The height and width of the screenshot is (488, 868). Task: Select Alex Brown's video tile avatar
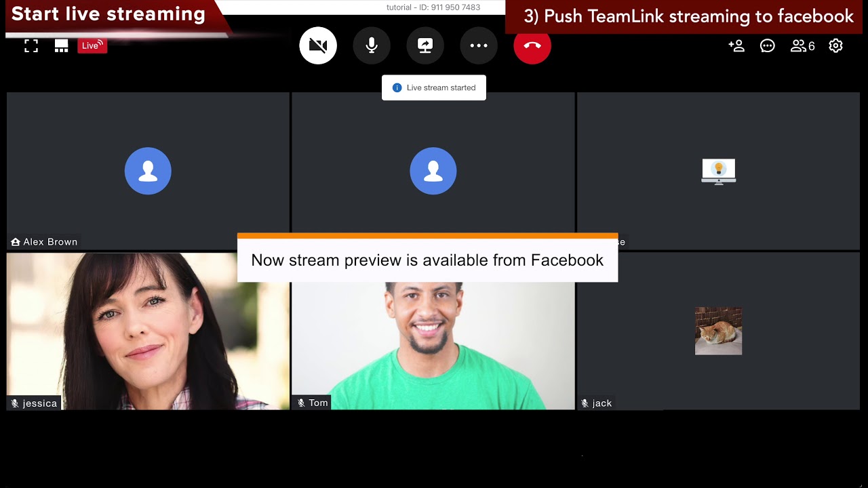pos(148,171)
